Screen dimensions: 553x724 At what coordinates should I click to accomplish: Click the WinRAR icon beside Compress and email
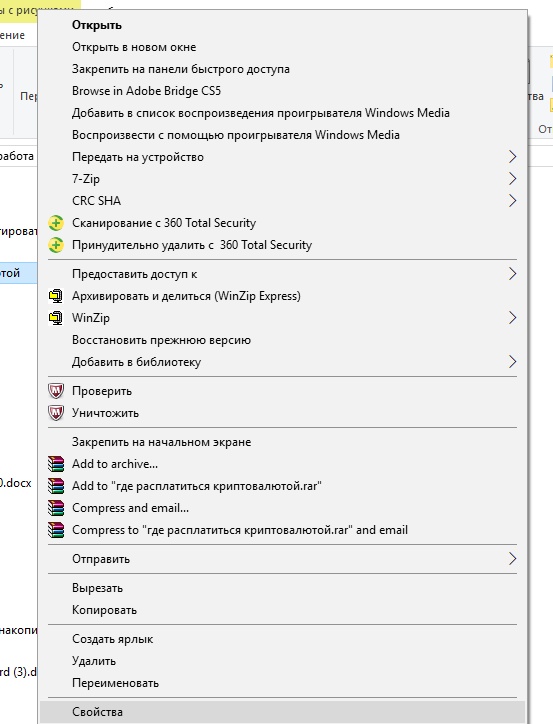[56, 508]
